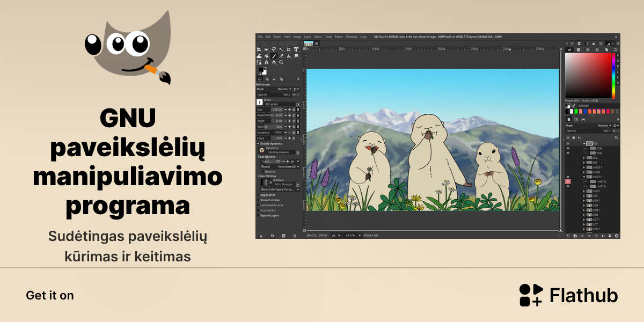Select the Eraser tool
The height and width of the screenshot is (322, 644).
281,56
